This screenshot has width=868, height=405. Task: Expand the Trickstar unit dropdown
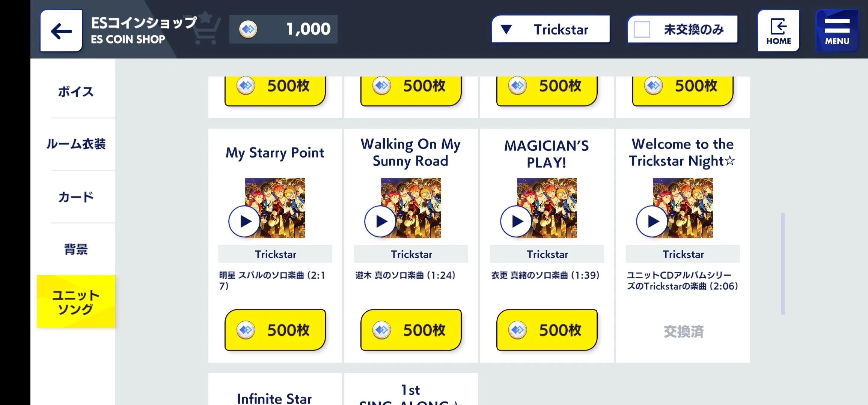[551, 29]
